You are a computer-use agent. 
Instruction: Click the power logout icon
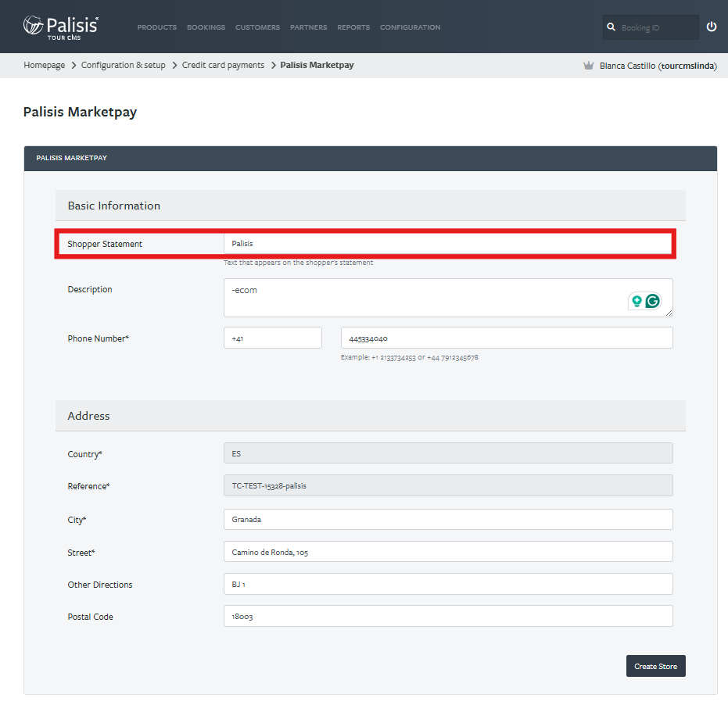tap(712, 27)
